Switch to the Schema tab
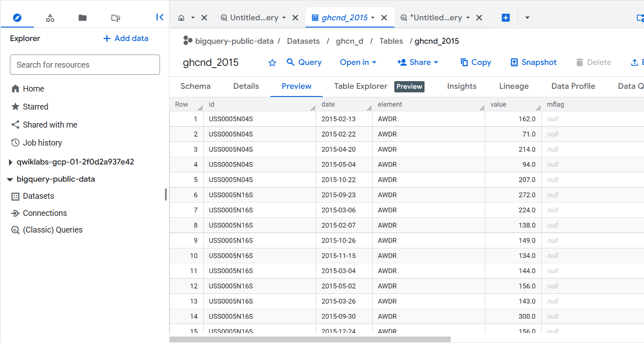 tap(196, 86)
